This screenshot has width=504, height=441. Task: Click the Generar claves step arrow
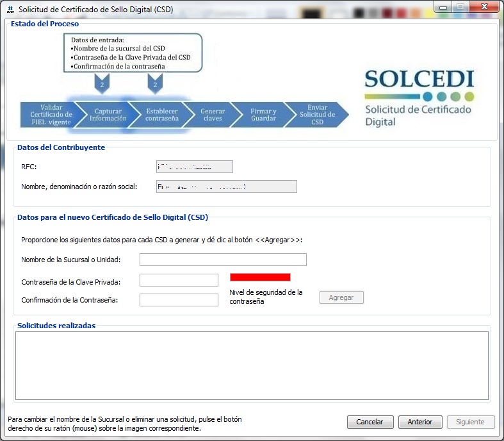(x=213, y=115)
